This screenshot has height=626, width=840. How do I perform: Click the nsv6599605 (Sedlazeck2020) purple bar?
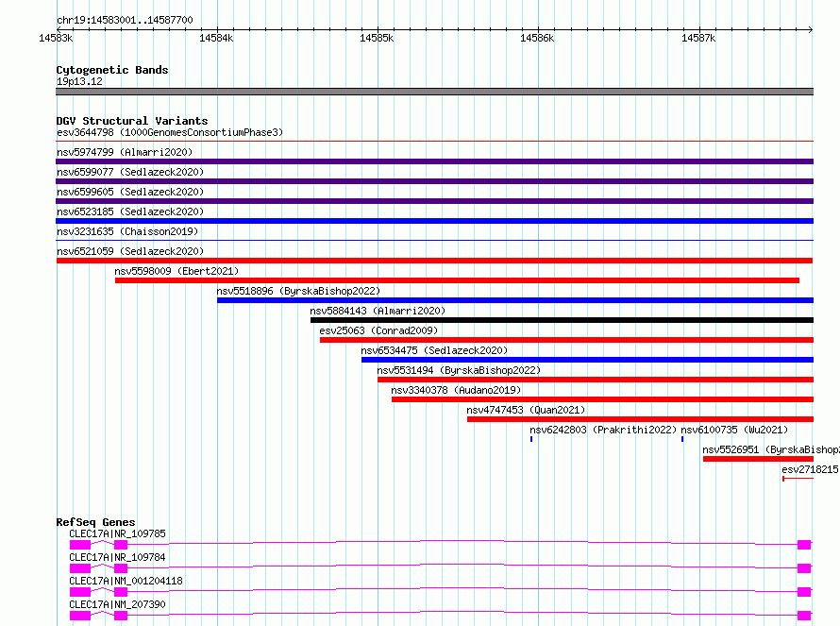434,201
